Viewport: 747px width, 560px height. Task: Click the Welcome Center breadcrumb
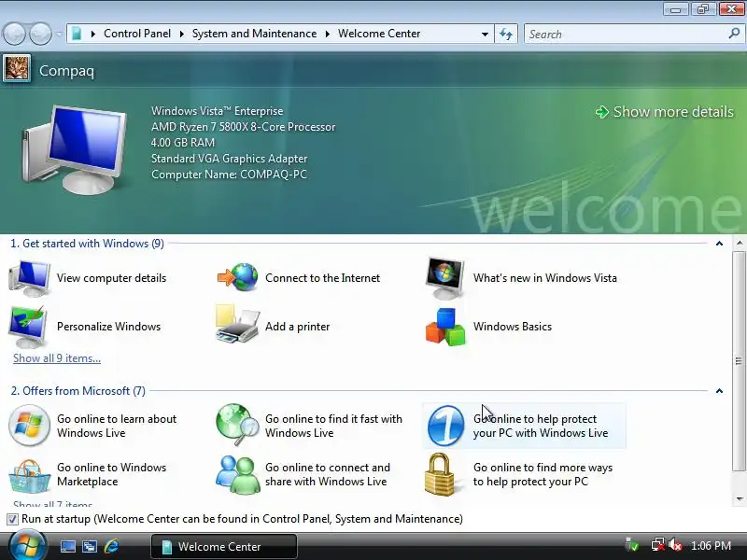tap(379, 34)
